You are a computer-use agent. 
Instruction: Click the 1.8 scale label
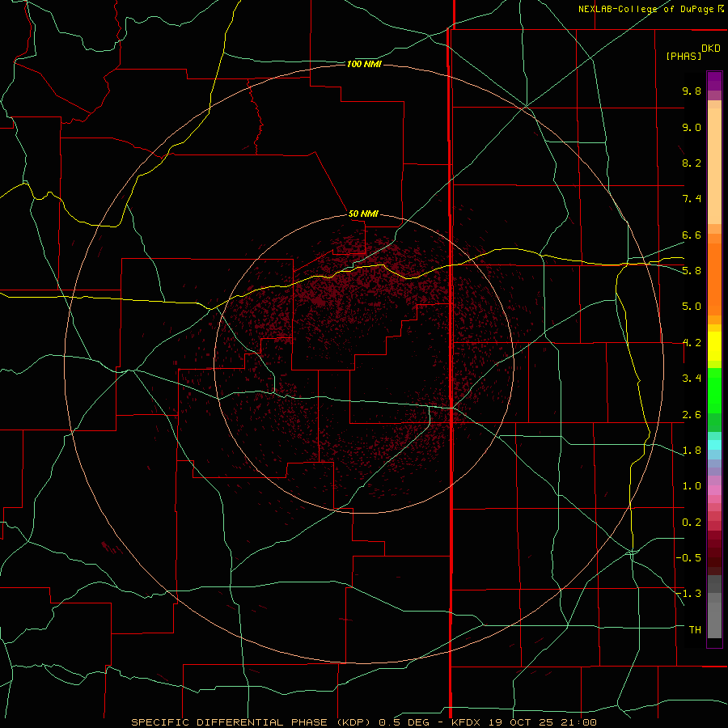click(x=692, y=451)
